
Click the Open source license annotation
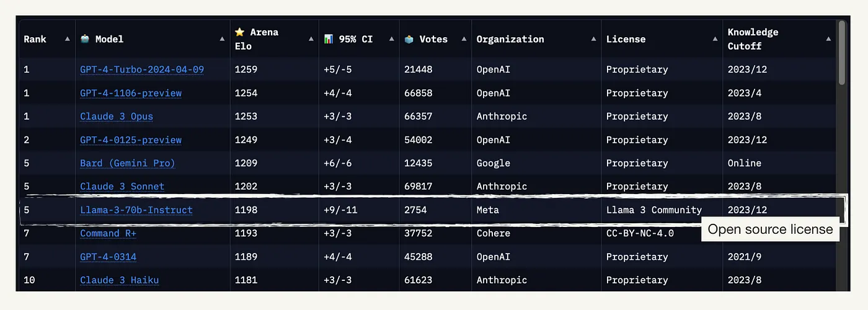pos(770,229)
